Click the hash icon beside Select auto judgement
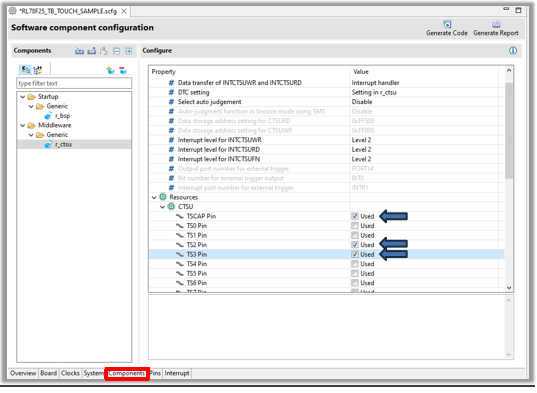The width and height of the screenshot is (537, 393). [x=171, y=102]
